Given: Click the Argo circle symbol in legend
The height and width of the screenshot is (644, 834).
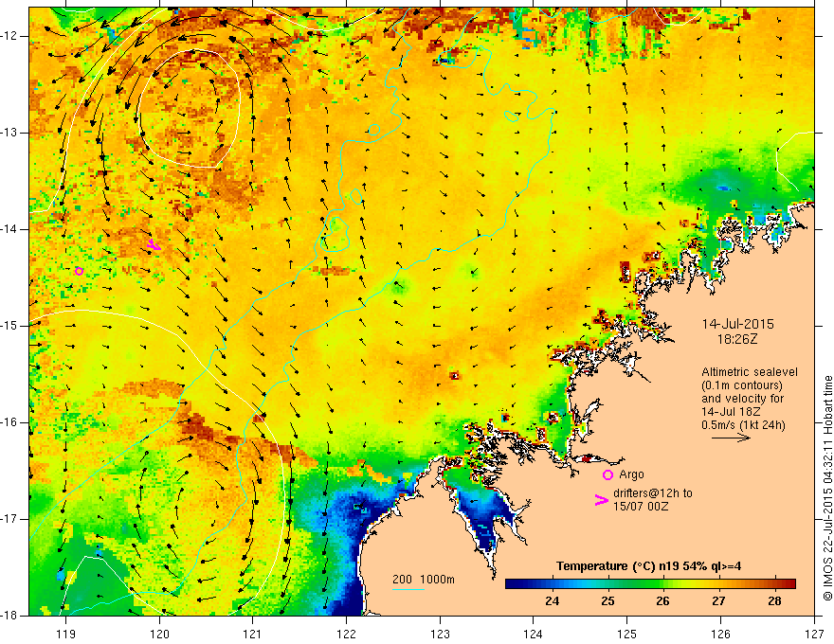Looking at the screenshot, I should point(607,475).
